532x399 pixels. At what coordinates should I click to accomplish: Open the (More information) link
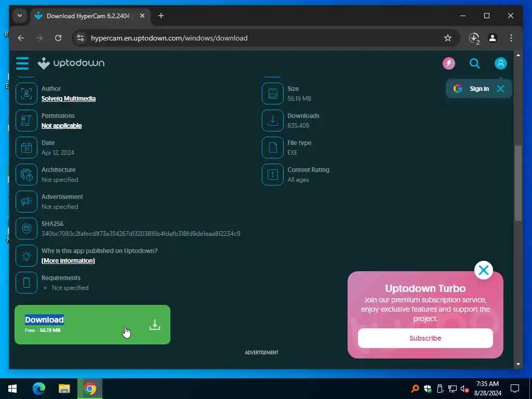pos(68,261)
